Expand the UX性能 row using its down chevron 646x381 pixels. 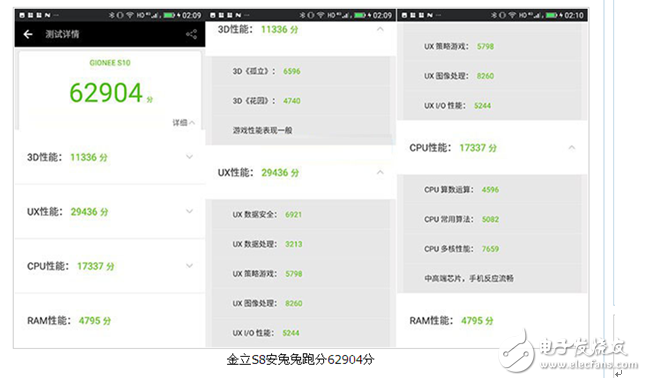click(x=190, y=211)
